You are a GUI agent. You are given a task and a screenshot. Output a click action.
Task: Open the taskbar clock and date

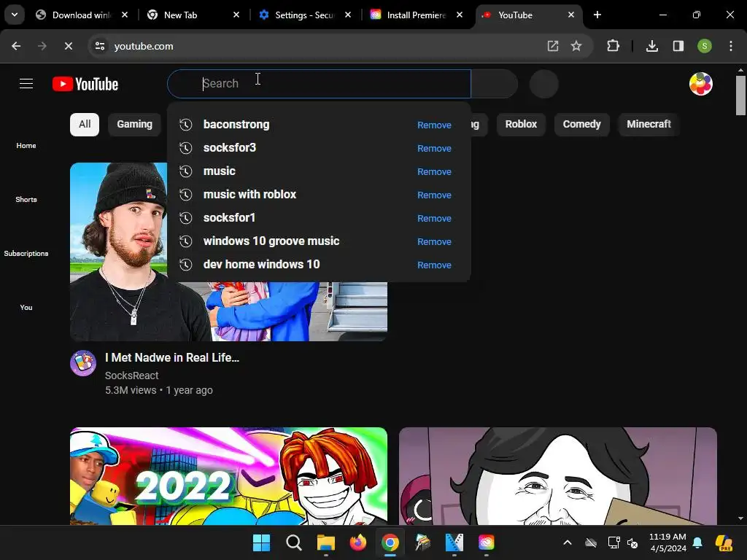(667, 542)
